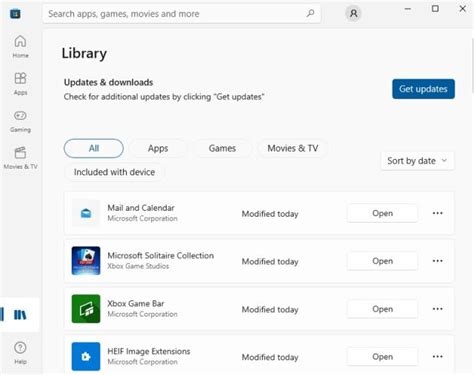474x375 pixels.
Task: Open the Apps section in sidebar
Action: pyautogui.click(x=20, y=84)
